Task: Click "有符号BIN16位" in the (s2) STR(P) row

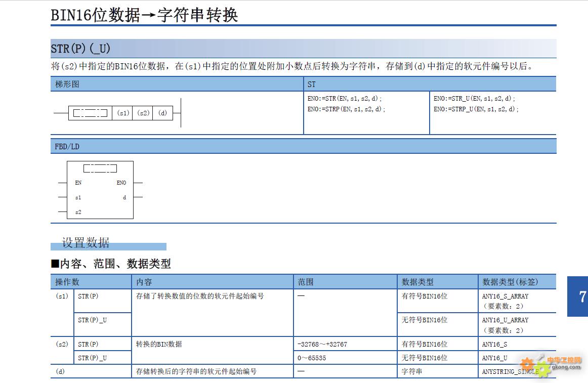Action: [425, 345]
